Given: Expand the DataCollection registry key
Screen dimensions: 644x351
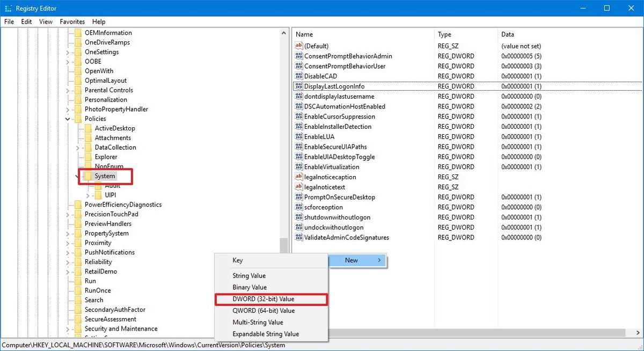Looking at the screenshot, I should [77, 147].
